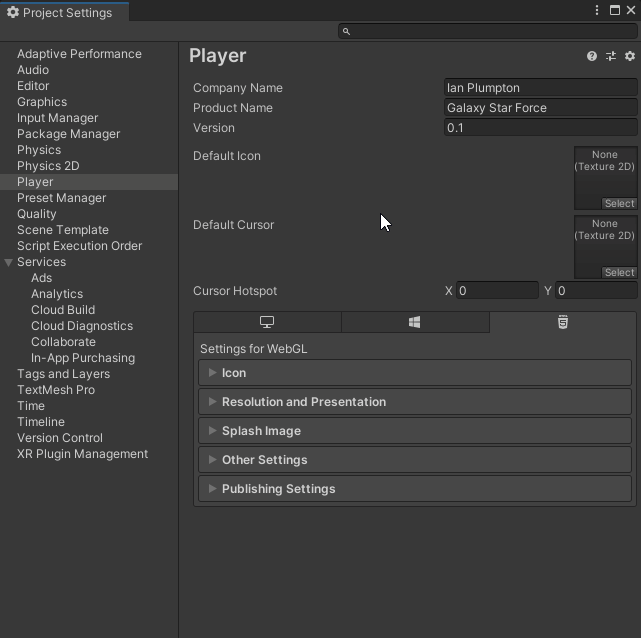Image resolution: width=641 pixels, height=638 pixels.
Task: Open the window kebab options menu
Action: coord(597,10)
